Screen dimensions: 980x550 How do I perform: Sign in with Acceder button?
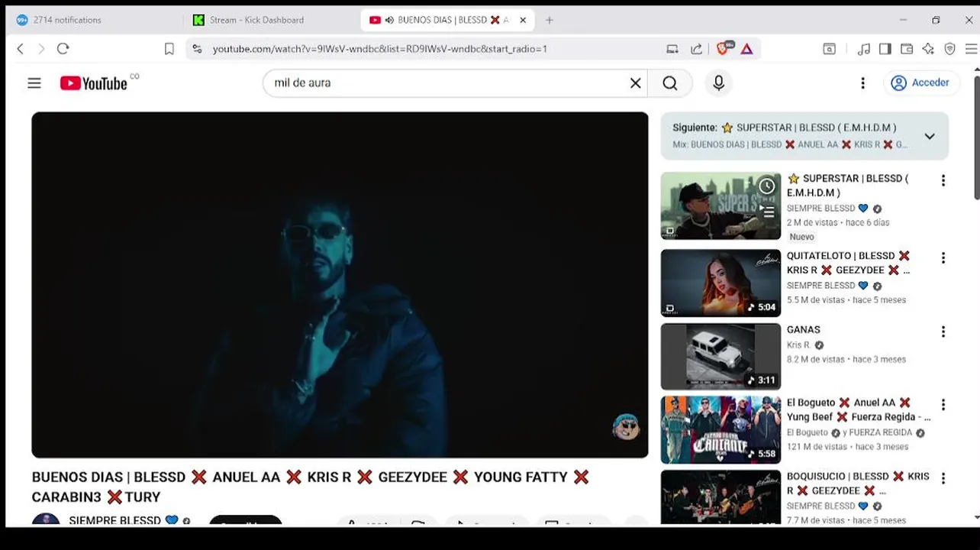coord(920,82)
